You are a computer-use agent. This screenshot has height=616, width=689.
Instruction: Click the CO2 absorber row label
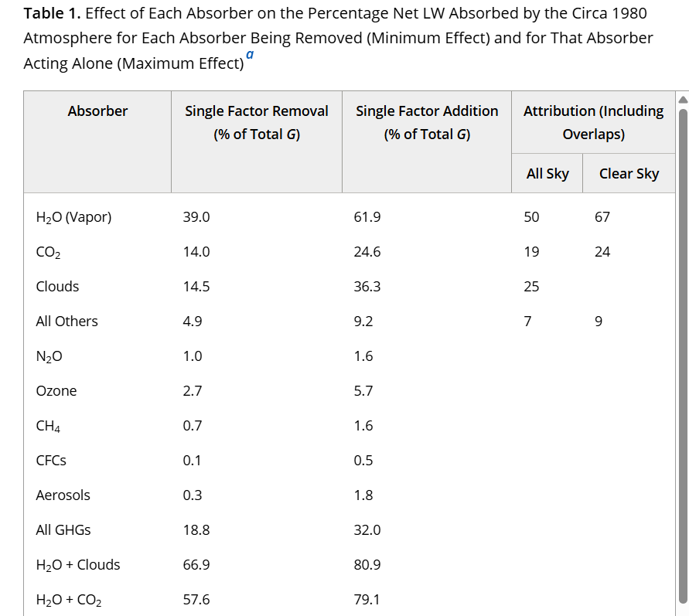point(49,252)
